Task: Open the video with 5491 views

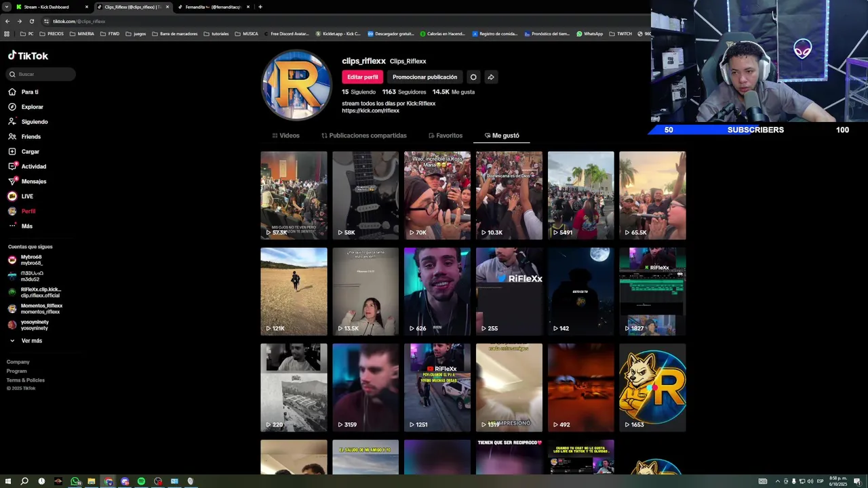Action: coord(581,195)
